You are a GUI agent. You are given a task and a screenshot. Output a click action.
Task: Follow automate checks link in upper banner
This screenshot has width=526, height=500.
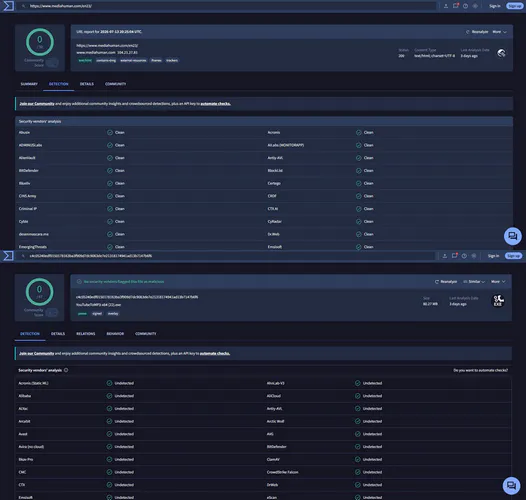[x=215, y=104]
